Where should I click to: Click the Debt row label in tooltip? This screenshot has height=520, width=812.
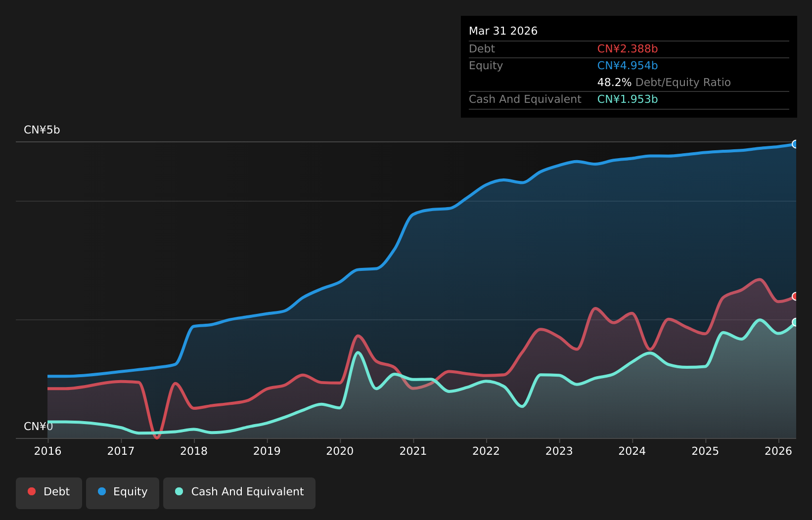pos(482,49)
